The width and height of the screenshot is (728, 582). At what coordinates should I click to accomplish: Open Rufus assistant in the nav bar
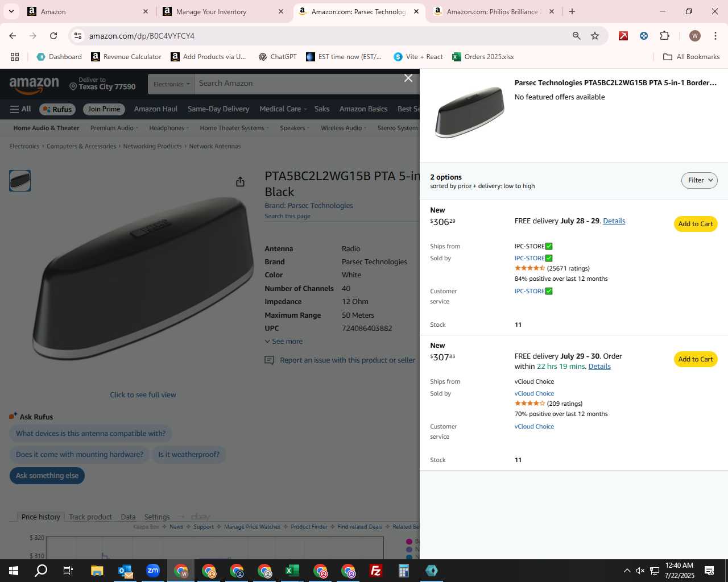point(57,109)
